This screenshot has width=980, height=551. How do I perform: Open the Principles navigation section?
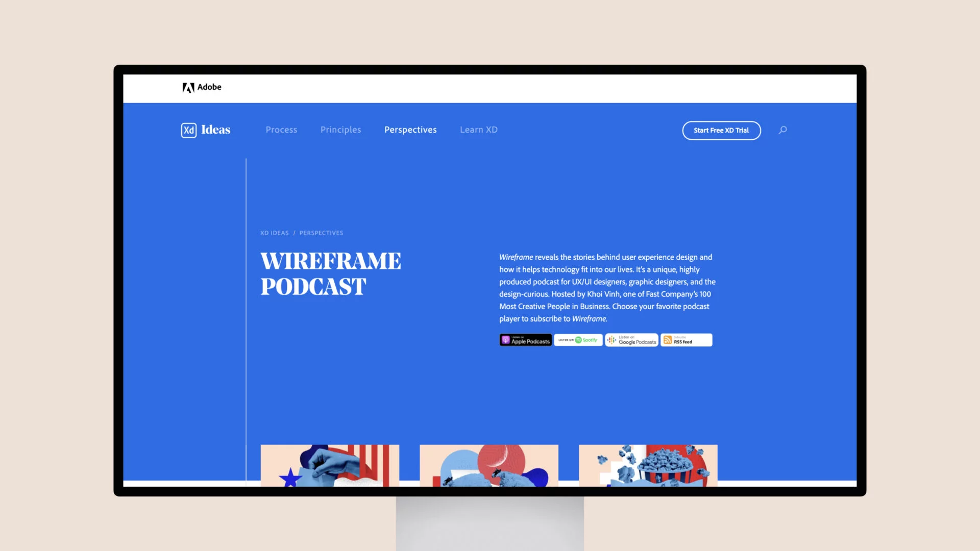click(340, 129)
